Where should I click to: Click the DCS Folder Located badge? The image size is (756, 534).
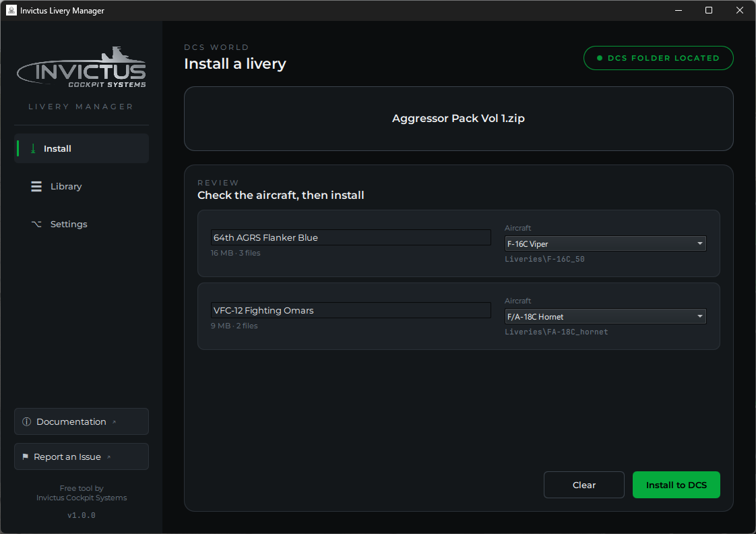coord(658,58)
